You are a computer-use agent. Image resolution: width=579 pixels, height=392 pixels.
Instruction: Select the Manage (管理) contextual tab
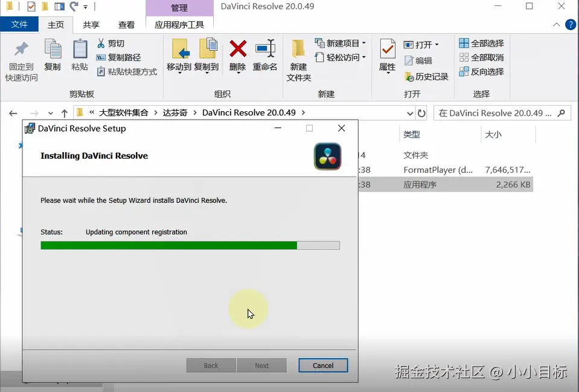click(x=179, y=8)
